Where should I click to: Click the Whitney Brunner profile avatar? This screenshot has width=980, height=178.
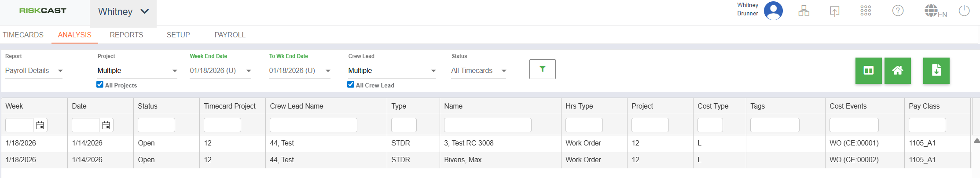tap(773, 11)
